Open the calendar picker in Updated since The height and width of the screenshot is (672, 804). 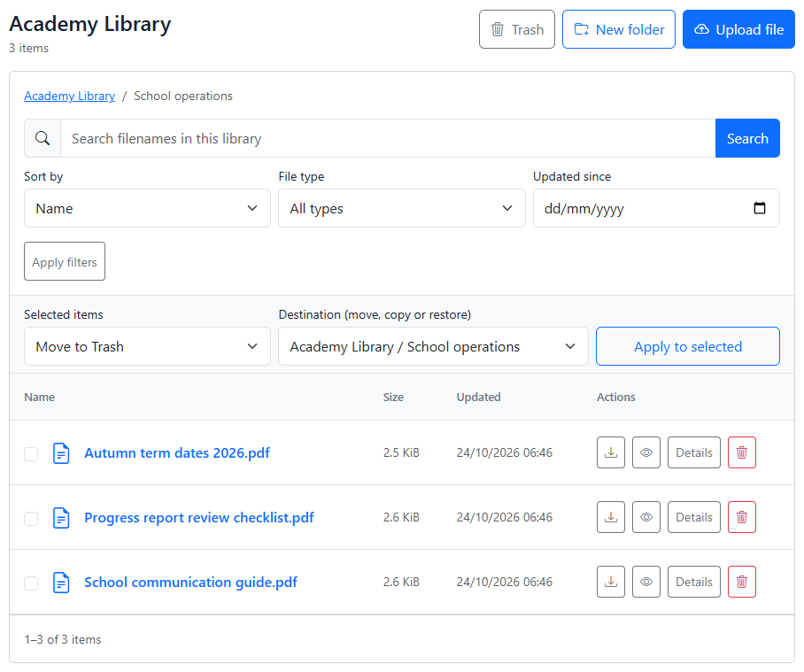tap(760, 208)
